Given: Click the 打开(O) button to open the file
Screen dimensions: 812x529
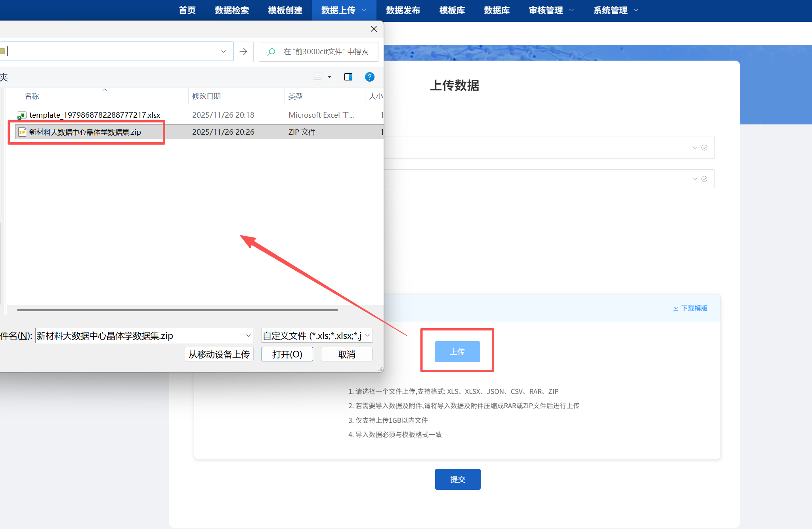Looking at the screenshot, I should click(x=287, y=354).
